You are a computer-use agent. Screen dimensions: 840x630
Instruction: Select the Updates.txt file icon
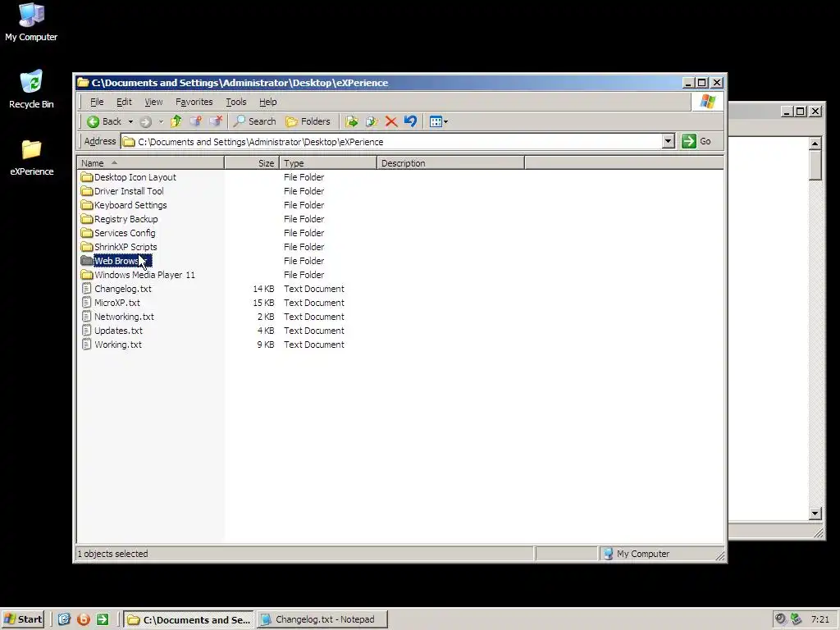point(87,330)
